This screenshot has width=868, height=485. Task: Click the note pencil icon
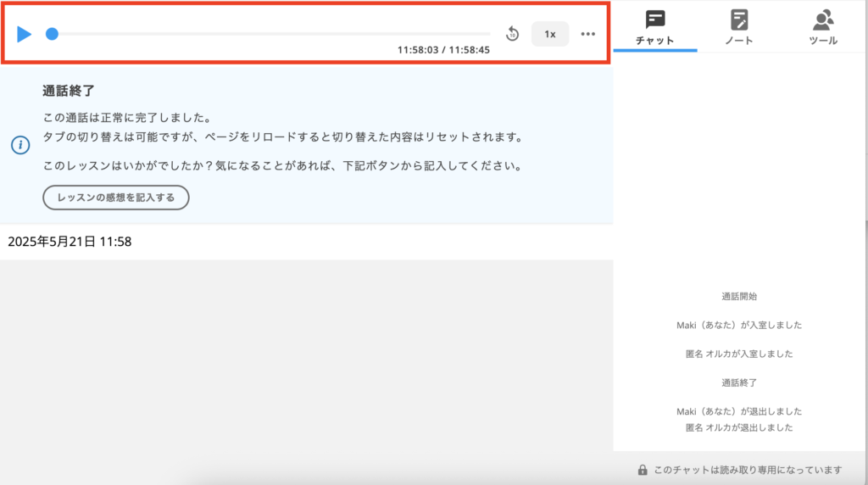coord(739,20)
